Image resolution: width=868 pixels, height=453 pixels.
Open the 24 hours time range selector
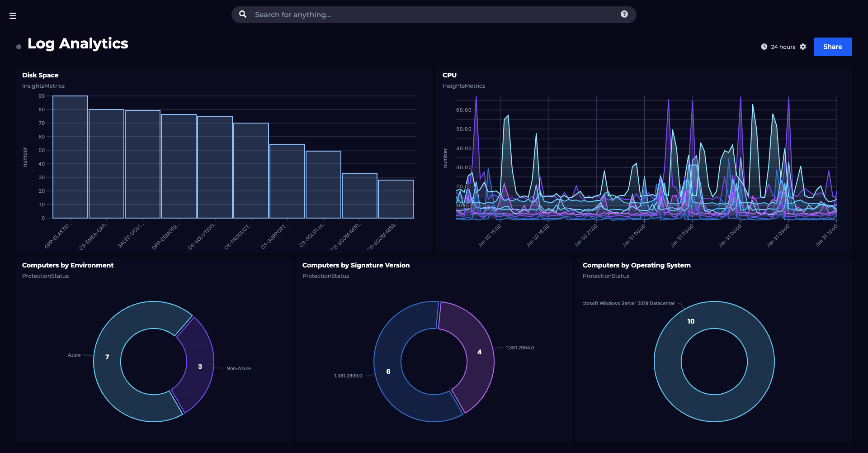click(783, 47)
